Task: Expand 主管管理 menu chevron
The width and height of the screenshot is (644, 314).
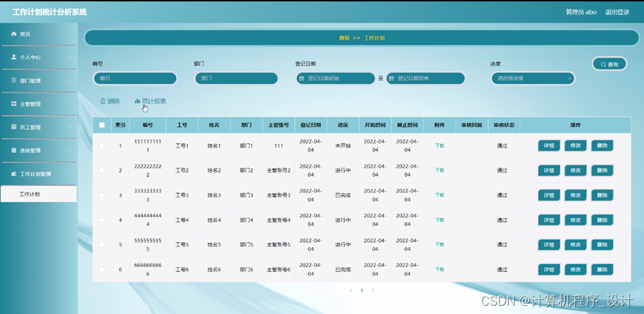Action: (70, 104)
